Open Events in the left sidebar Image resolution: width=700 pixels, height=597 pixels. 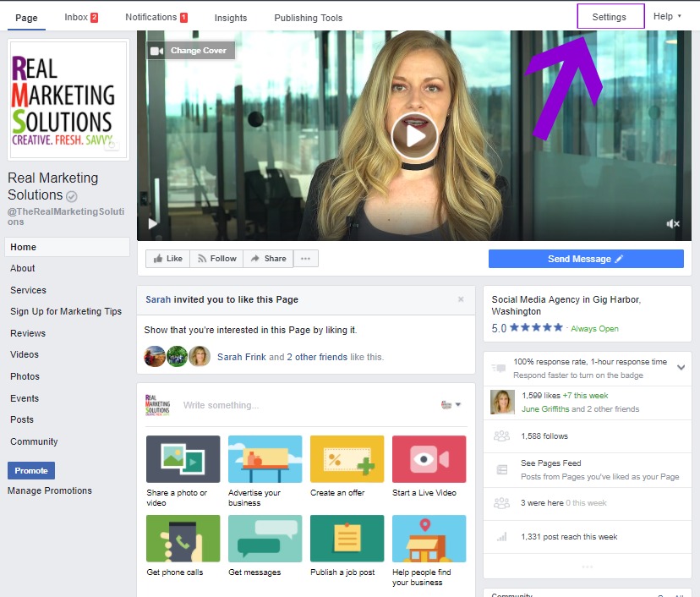click(25, 398)
